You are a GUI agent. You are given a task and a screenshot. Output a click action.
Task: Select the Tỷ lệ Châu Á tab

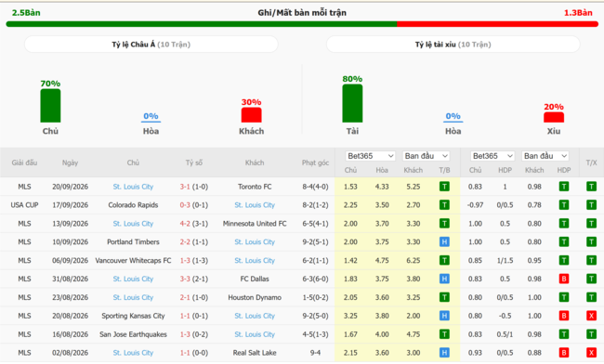click(x=151, y=45)
